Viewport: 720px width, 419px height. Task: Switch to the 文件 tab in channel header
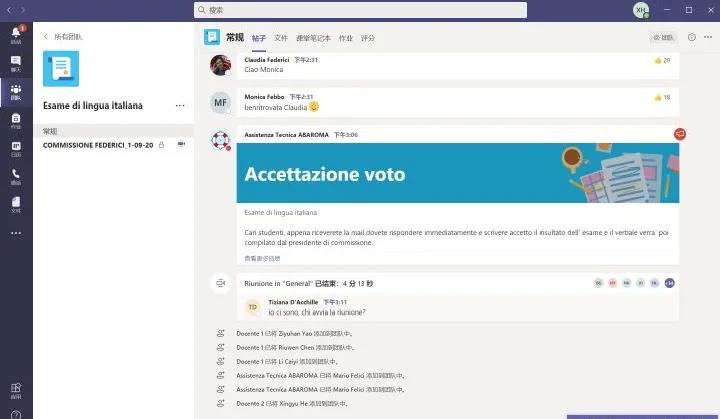[281, 38]
